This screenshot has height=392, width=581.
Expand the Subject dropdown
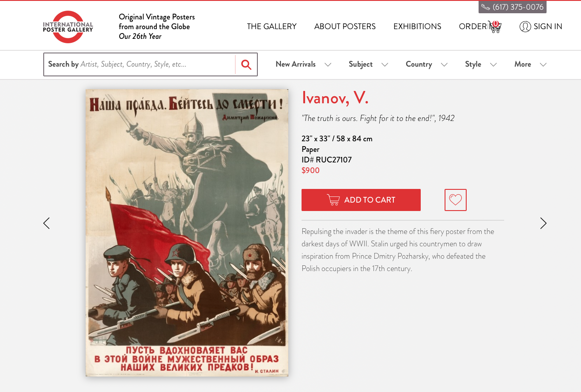(x=368, y=64)
